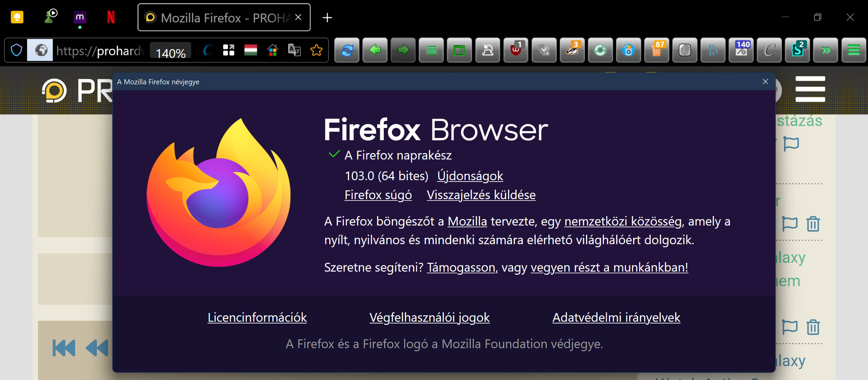Go back with green left arrow
The image size is (868, 380).
pos(375,50)
